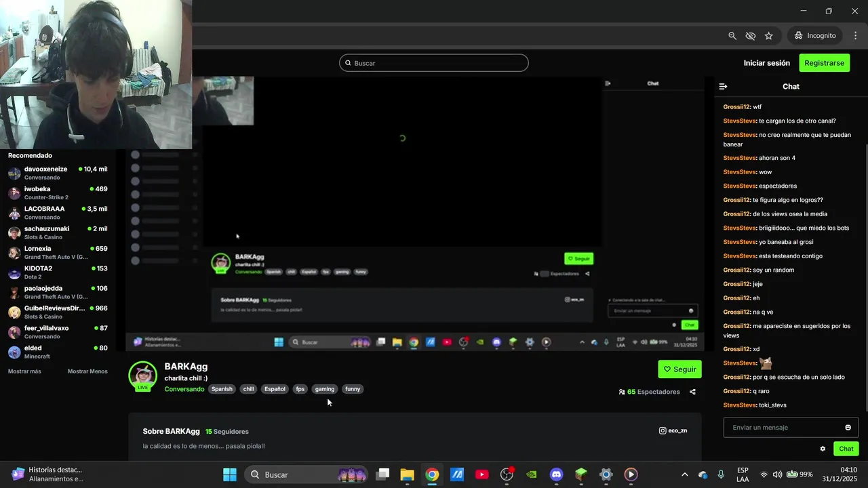Open BARKAgg's channel avatar with the LIVE badge

(x=143, y=377)
